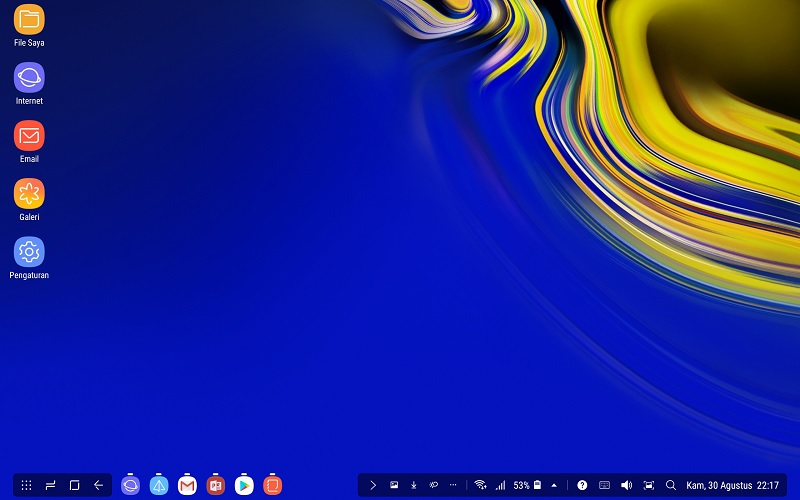Open Pengaturan settings from desktop
This screenshot has width=800, height=500.
(29, 252)
